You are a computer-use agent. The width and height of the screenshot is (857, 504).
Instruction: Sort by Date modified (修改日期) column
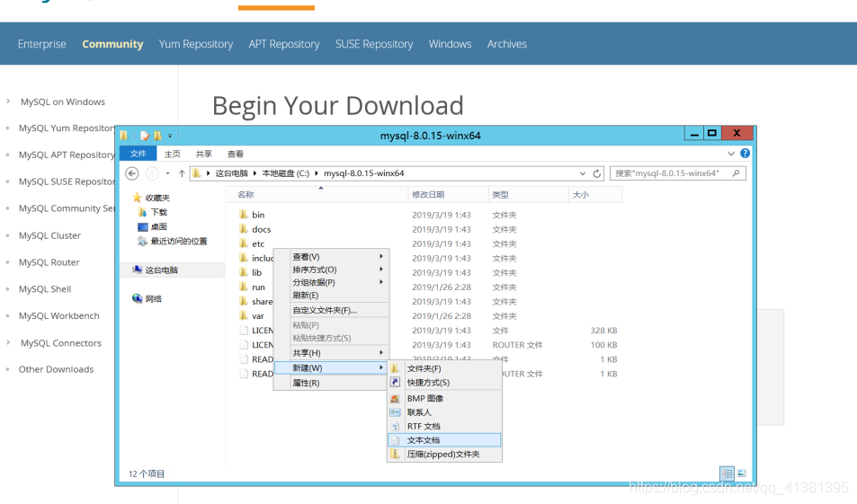coord(448,195)
